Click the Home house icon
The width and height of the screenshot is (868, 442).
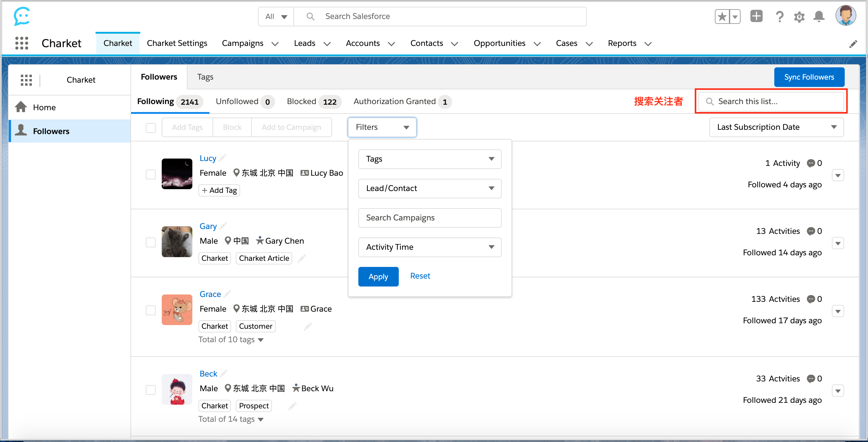click(x=21, y=107)
